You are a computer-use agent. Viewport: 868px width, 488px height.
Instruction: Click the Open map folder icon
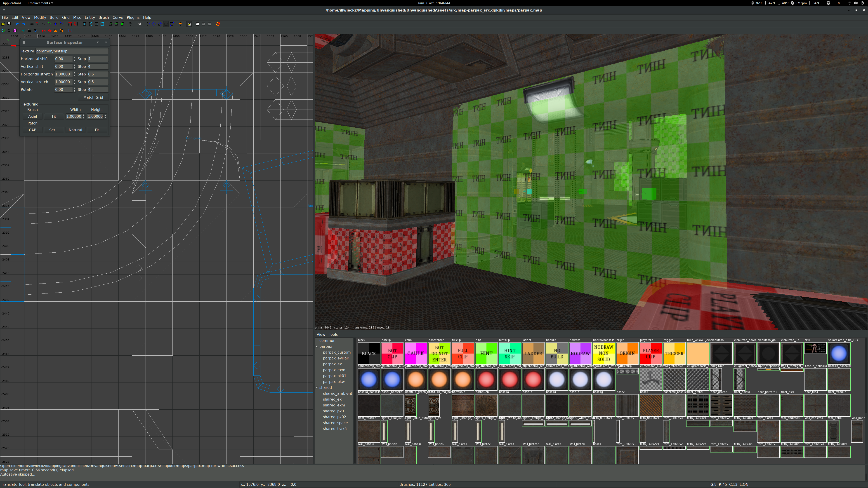[x=3, y=24]
